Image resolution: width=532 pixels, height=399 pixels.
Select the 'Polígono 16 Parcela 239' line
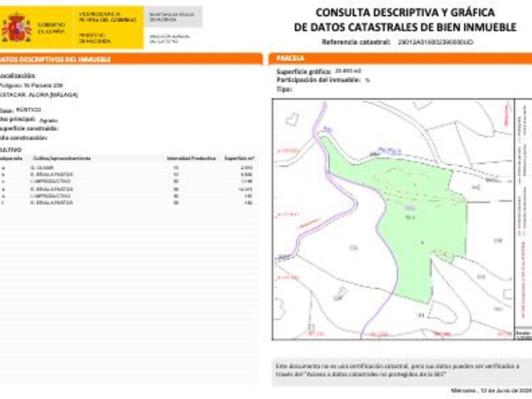[x=31, y=85]
